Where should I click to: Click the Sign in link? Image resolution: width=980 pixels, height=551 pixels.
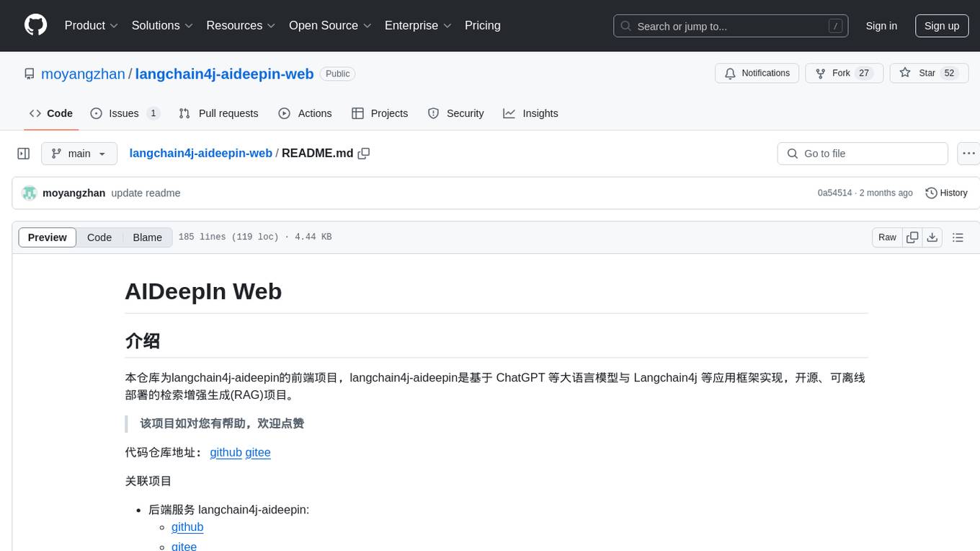click(x=881, y=26)
